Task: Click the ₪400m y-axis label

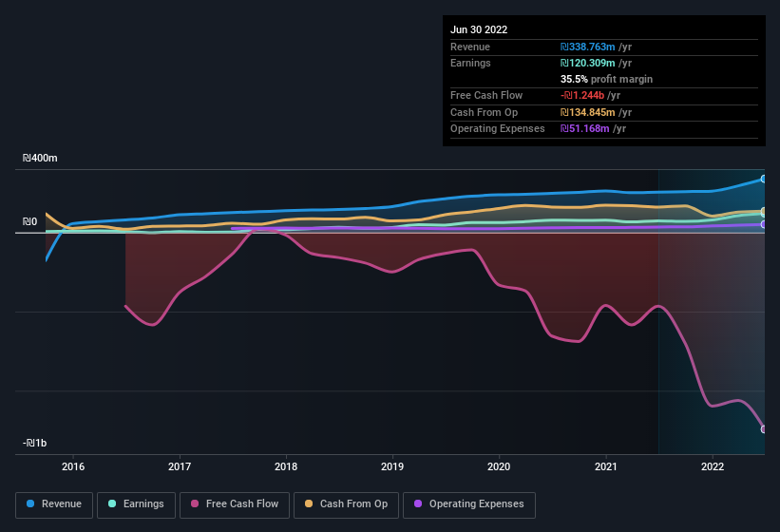Action: click(x=40, y=158)
